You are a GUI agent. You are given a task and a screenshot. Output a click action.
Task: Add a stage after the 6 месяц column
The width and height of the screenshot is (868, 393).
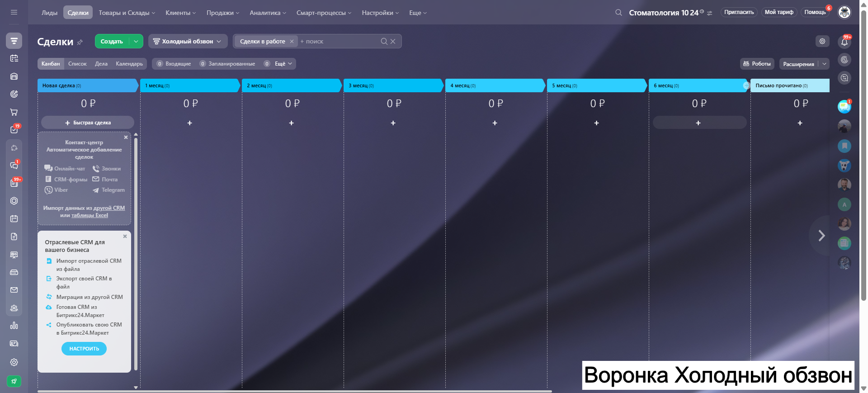[746, 85]
